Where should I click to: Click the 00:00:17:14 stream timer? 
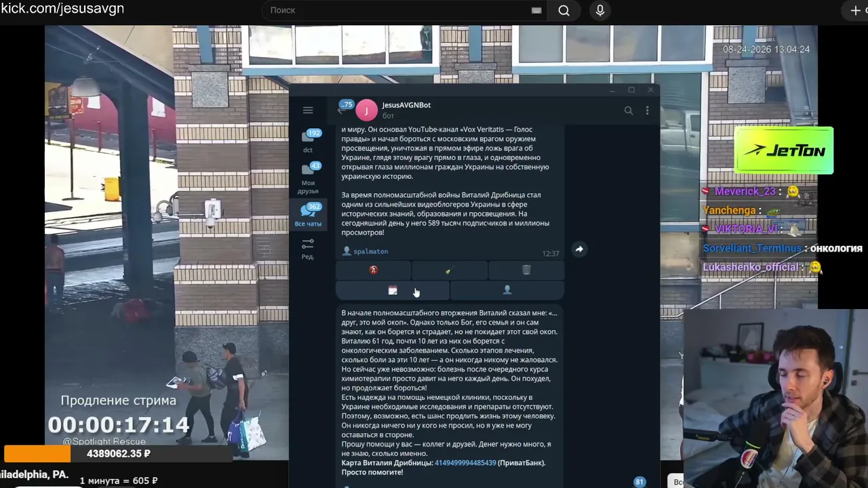coord(119,425)
